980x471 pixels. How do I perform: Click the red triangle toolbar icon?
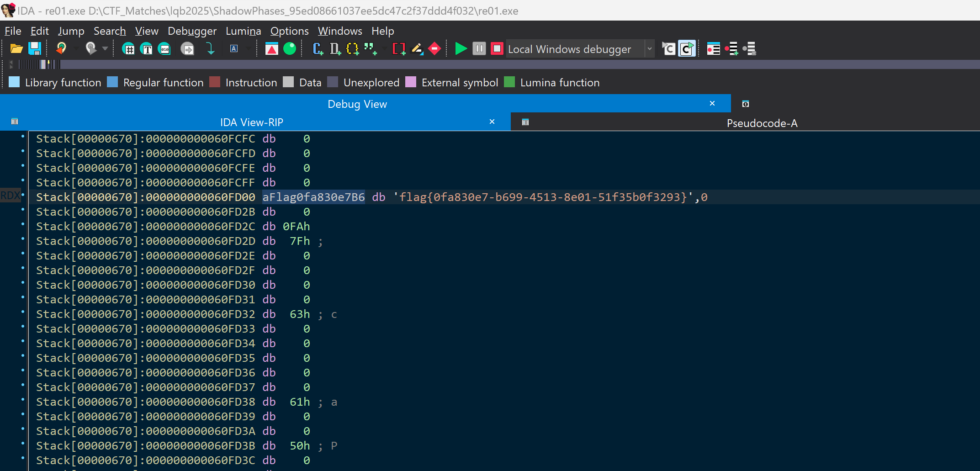tap(272, 48)
